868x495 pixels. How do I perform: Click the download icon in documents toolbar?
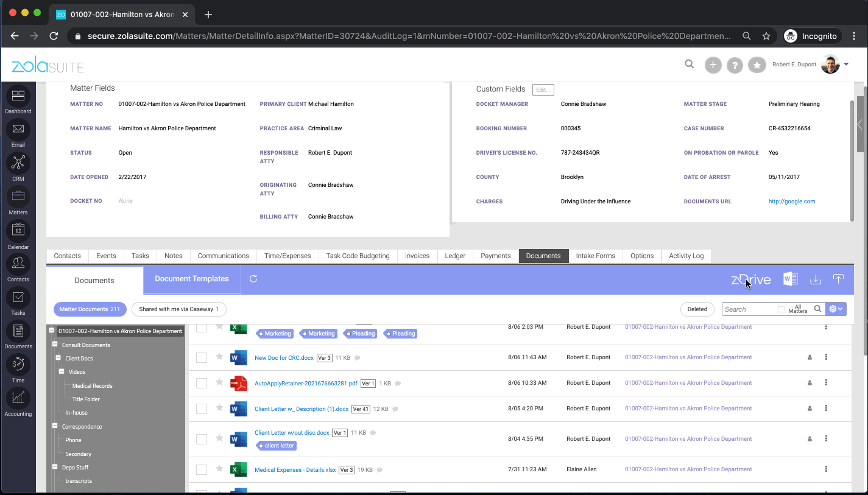tap(816, 279)
